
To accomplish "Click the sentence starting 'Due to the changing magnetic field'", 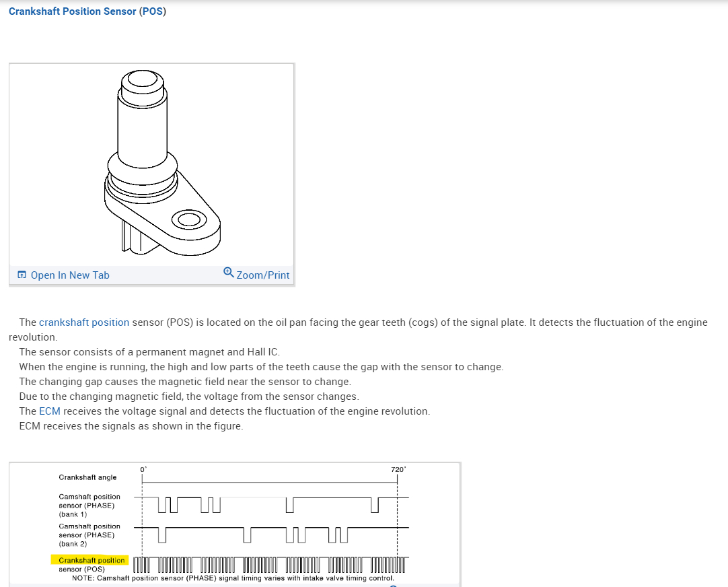I will click(x=189, y=396).
